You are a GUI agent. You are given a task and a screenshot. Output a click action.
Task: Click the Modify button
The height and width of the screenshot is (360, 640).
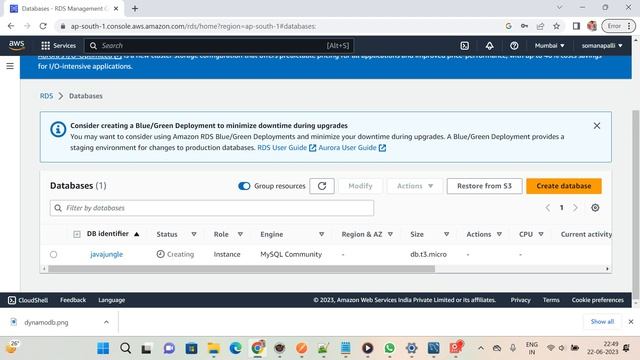(x=360, y=186)
